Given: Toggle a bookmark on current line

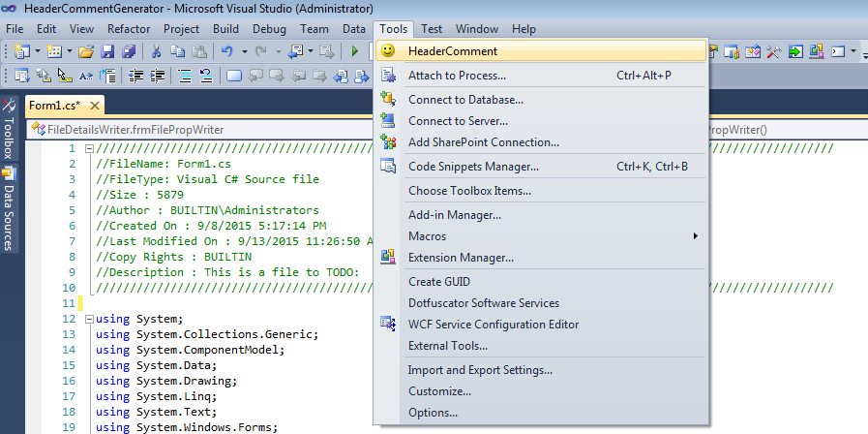Looking at the screenshot, I should click(x=234, y=76).
